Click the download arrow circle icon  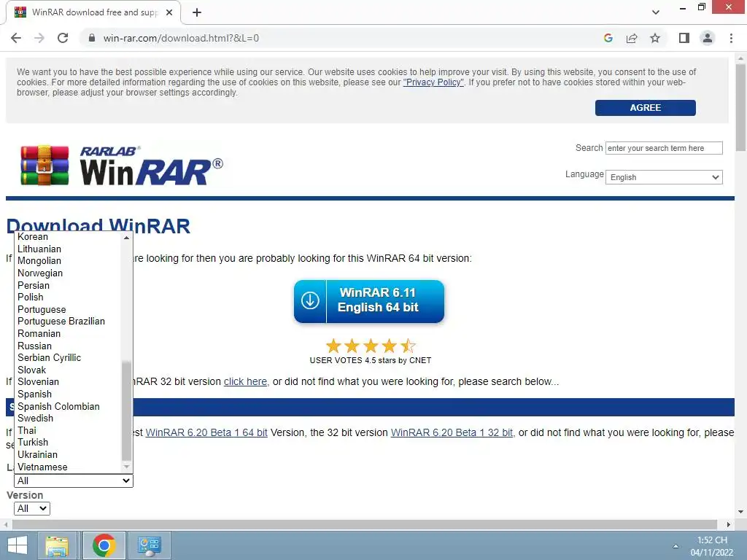[x=310, y=300]
